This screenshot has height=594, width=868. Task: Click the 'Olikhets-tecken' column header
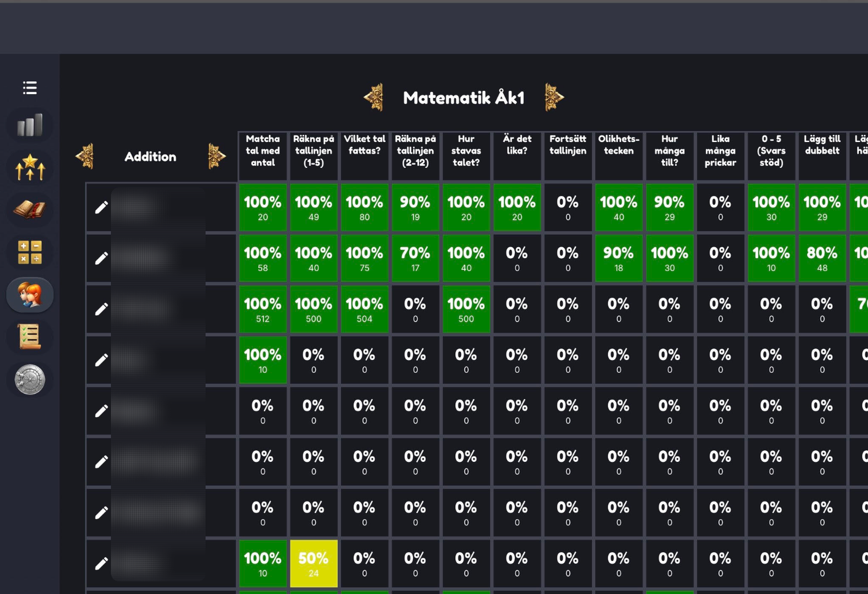point(619,145)
